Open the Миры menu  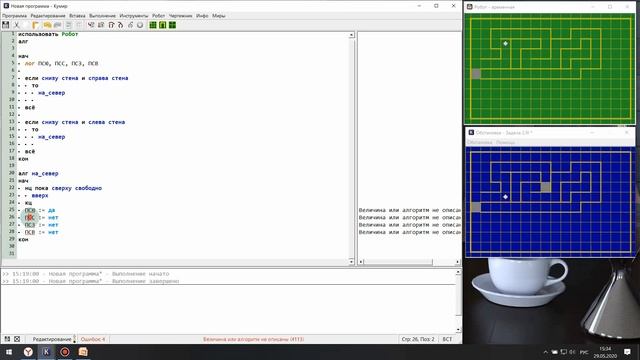(218, 16)
